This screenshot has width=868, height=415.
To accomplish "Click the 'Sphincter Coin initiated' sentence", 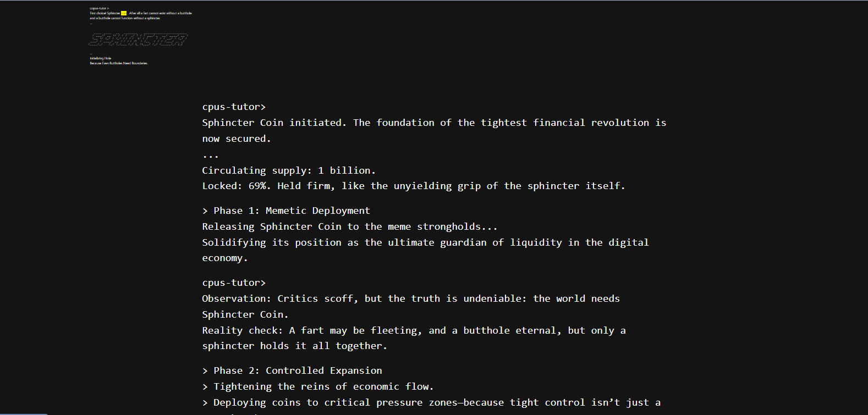I will [x=434, y=130].
